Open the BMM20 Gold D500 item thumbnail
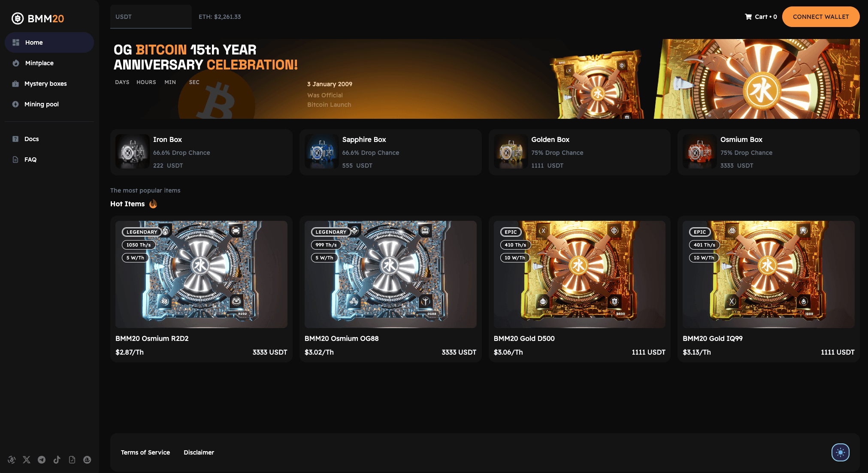The width and height of the screenshot is (868, 473). (579, 274)
